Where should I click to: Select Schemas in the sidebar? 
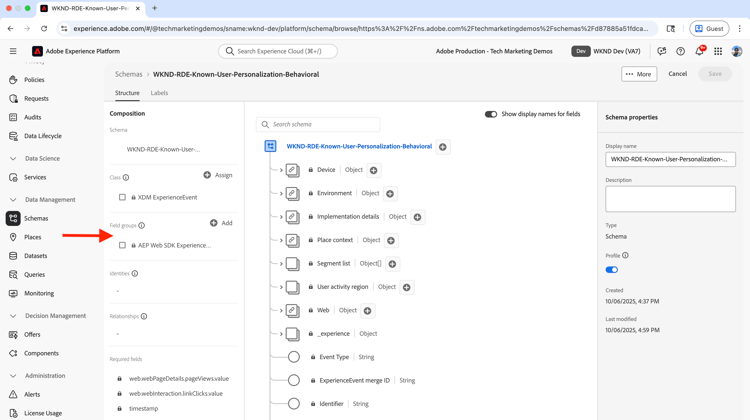pyautogui.click(x=36, y=218)
